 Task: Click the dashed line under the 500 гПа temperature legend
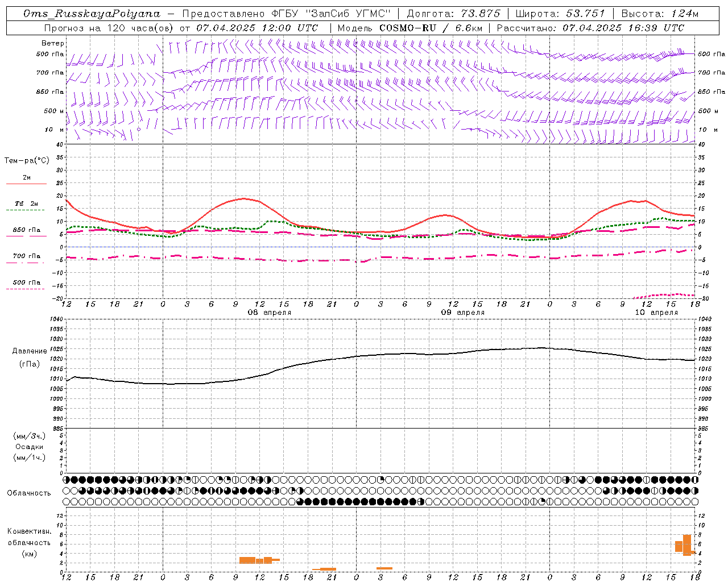25,289
